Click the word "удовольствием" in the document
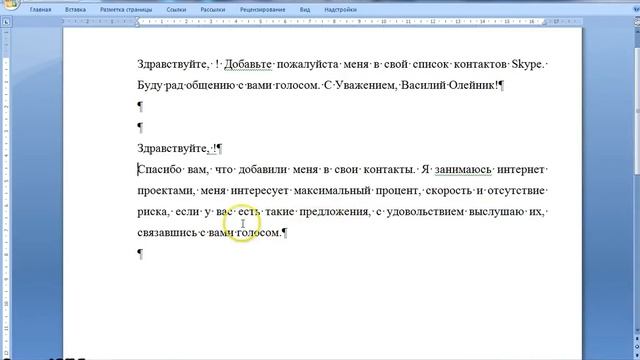Screen dimensions: 640x360 (x=425, y=212)
